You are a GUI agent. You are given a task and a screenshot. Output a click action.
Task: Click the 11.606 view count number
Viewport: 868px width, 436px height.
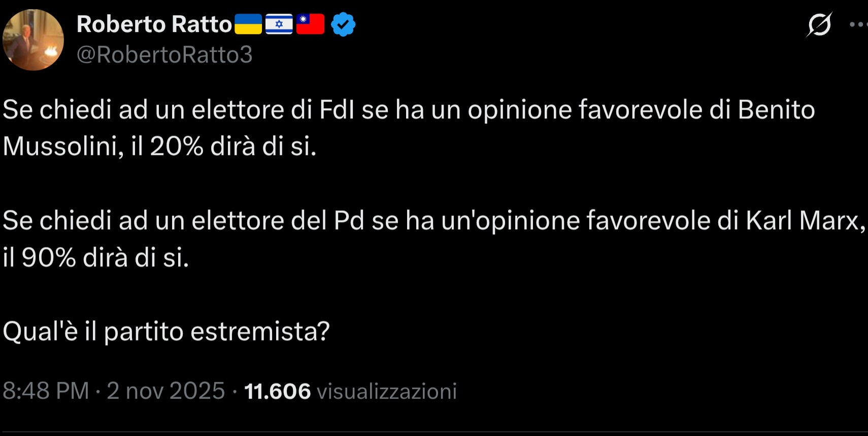click(x=277, y=391)
